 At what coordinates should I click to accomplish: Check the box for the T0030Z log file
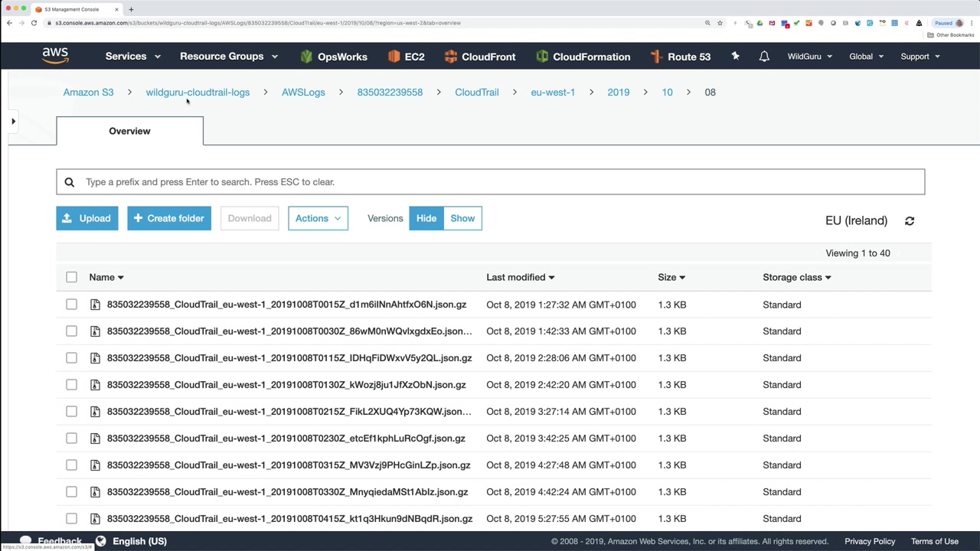(71, 331)
